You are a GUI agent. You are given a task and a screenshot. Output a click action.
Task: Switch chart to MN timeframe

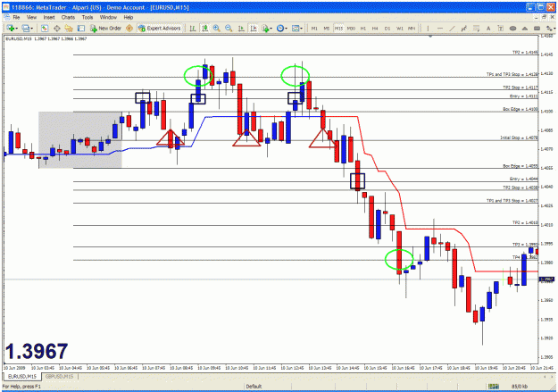[x=412, y=28]
